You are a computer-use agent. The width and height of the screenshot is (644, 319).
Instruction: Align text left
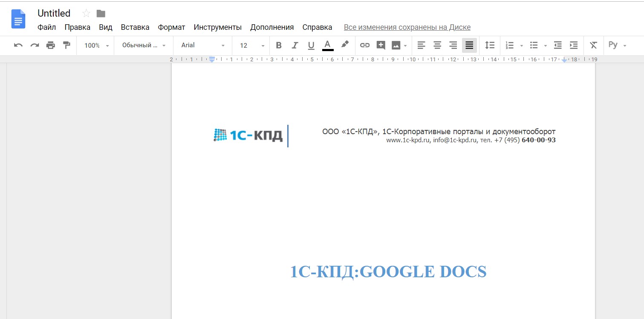(x=421, y=45)
